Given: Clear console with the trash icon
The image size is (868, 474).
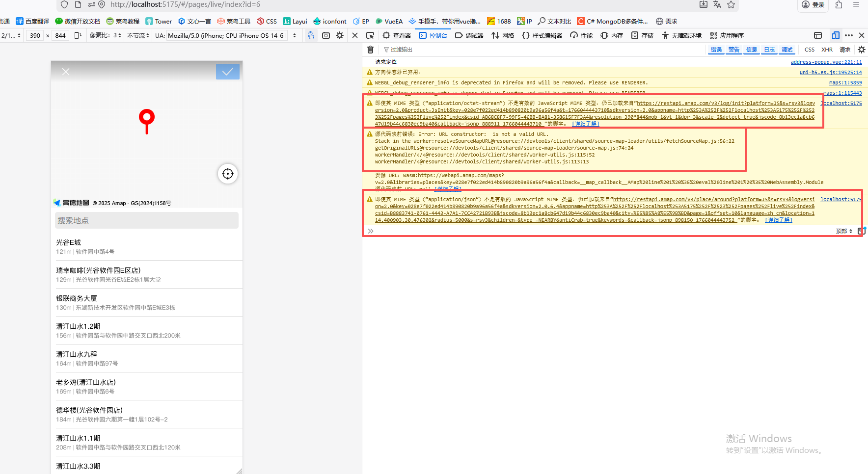Looking at the screenshot, I should click(x=370, y=50).
